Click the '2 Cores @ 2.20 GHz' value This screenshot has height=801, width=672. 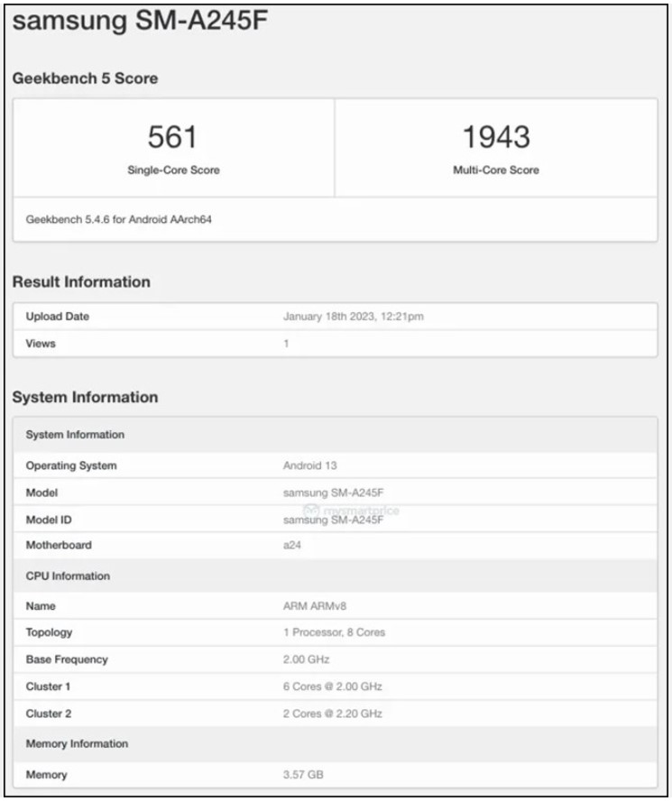[x=333, y=714]
